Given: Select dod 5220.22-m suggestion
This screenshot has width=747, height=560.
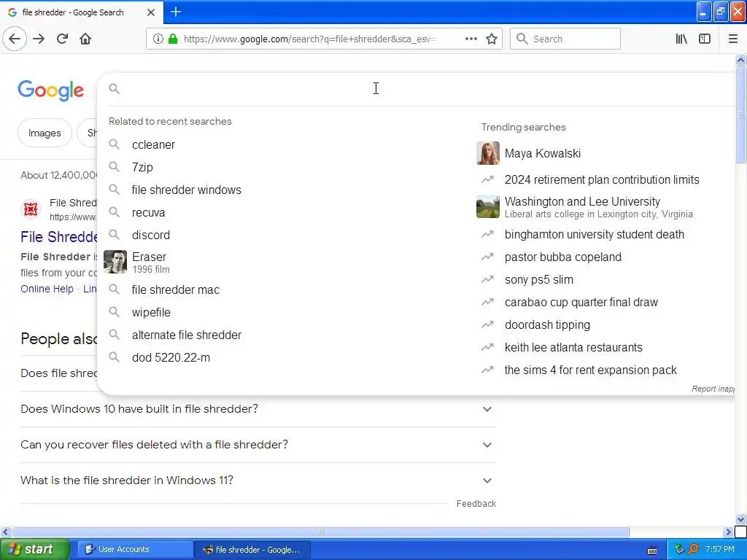Looking at the screenshot, I should coord(171,357).
